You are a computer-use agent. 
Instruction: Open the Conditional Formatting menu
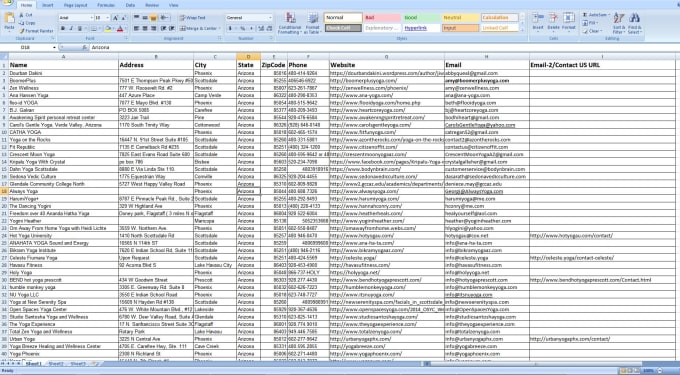[x=290, y=23]
